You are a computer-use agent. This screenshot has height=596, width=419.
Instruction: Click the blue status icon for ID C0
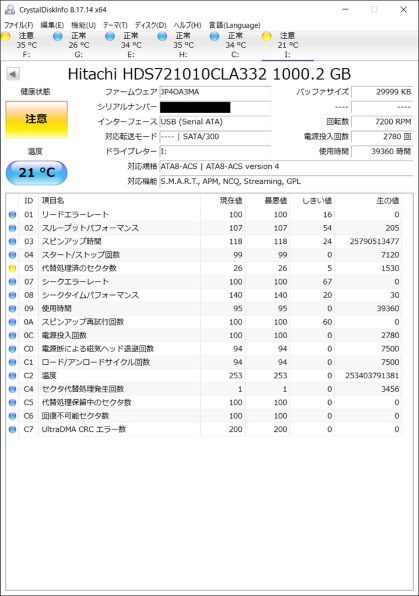[x=13, y=349]
